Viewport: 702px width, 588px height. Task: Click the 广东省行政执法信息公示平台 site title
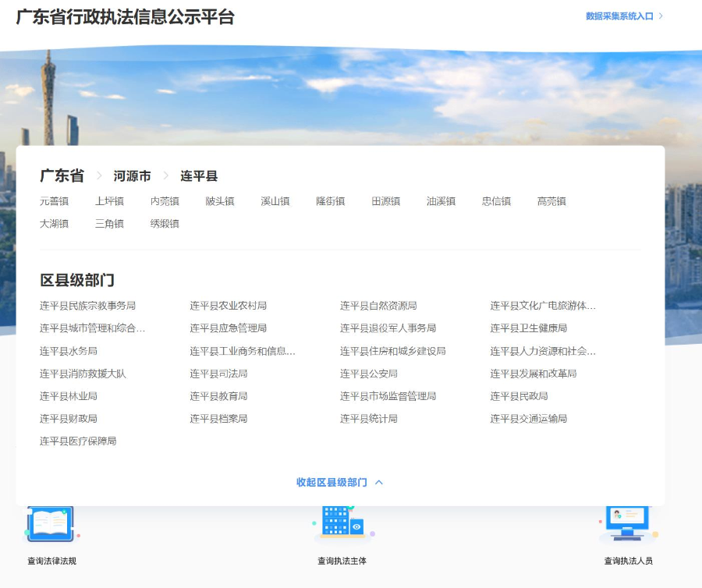[x=125, y=16]
